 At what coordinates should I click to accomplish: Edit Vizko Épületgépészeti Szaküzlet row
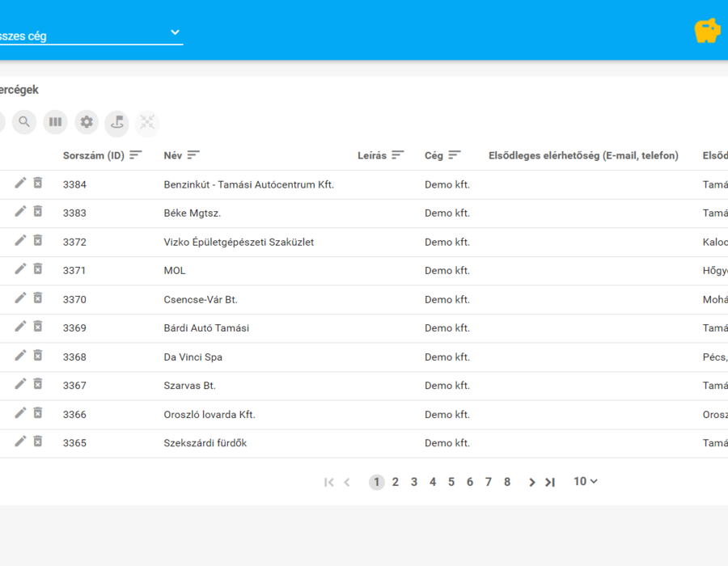20,241
